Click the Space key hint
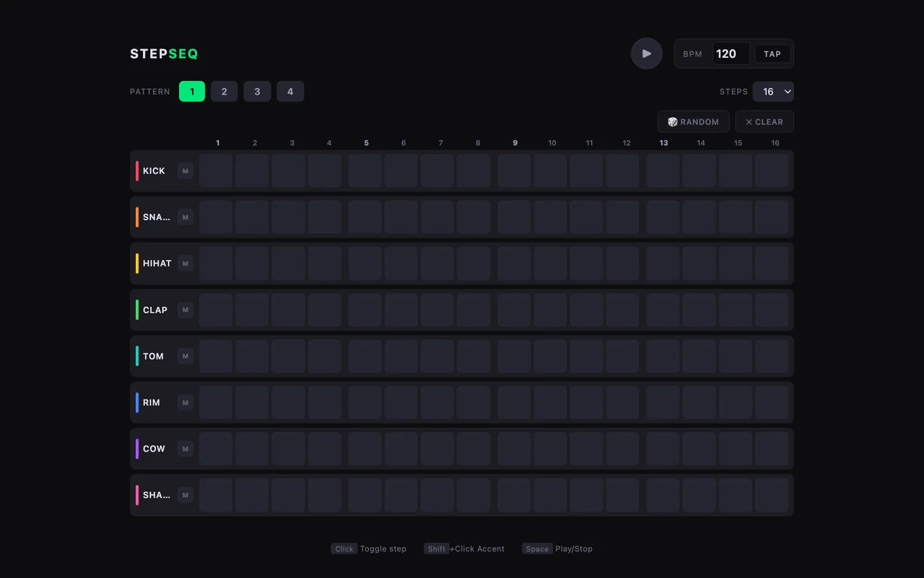This screenshot has width=924, height=578. (x=537, y=549)
